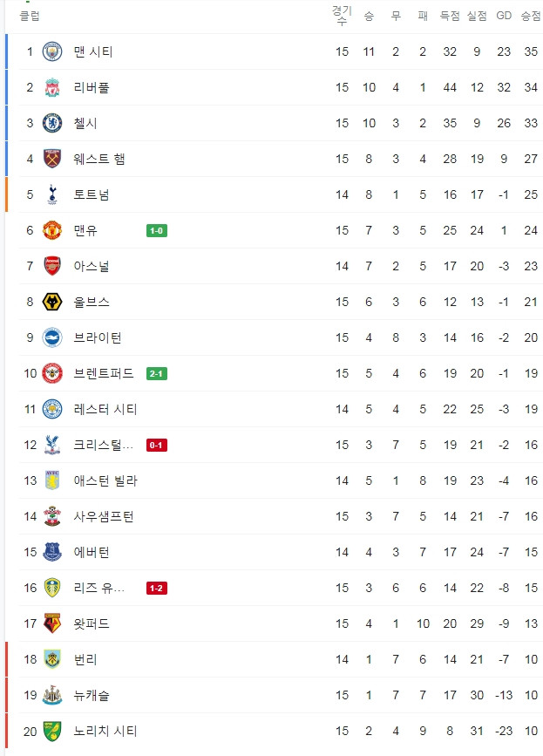Open the West Ham crest icon
The height and width of the screenshot is (756, 543).
click(x=52, y=159)
